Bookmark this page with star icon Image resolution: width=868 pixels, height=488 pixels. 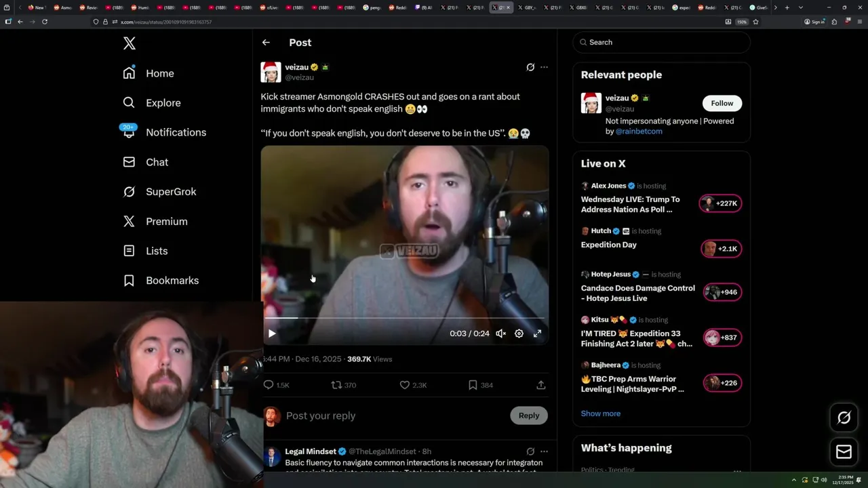pyautogui.click(x=755, y=22)
